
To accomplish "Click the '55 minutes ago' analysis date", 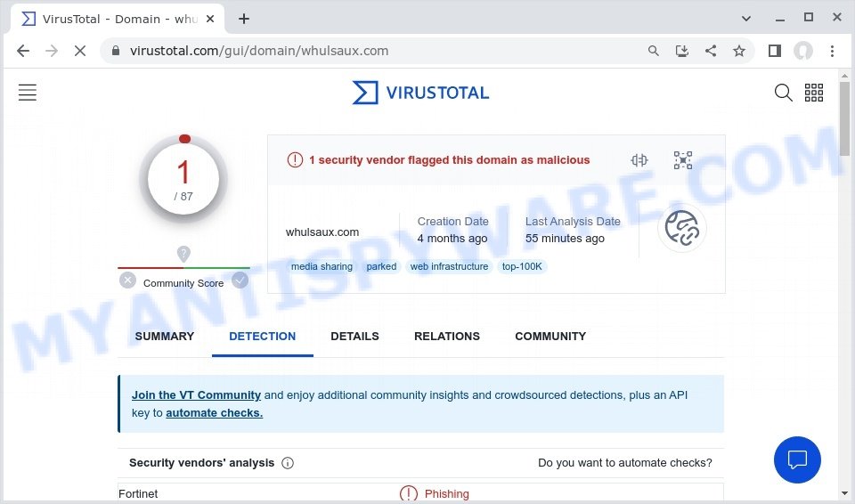I will point(565,239).
